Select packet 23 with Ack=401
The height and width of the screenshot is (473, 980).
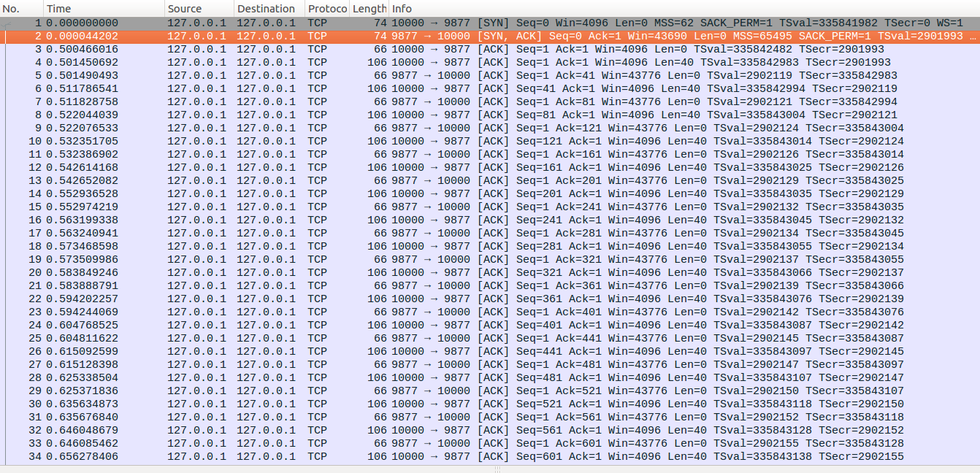(x=490, y=312)
